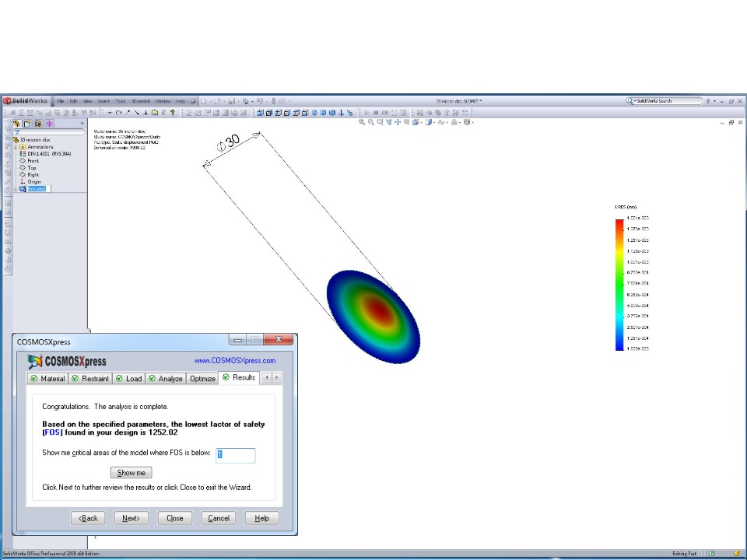Click the Next button in COSMOSXpress
The image size is (747, 560).
[131, 518]
